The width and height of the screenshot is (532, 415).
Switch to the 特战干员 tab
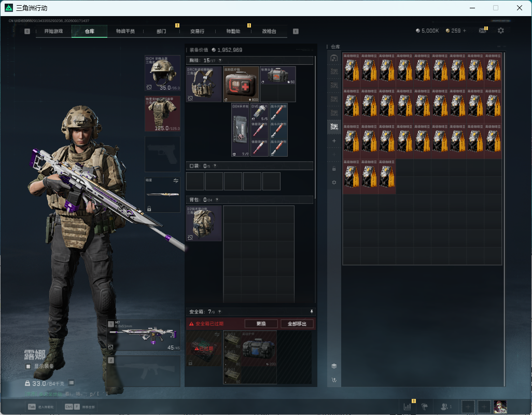(x=125, y=31)
